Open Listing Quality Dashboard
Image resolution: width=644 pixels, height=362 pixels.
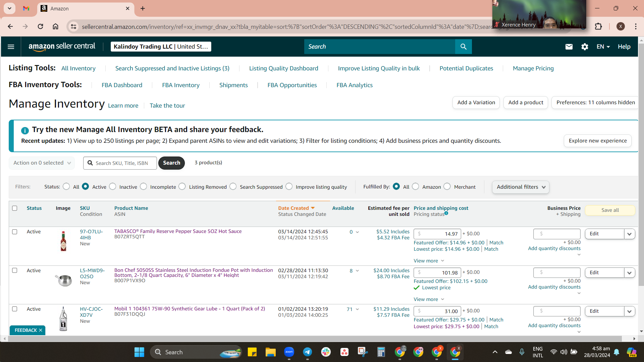click(284, 68)
